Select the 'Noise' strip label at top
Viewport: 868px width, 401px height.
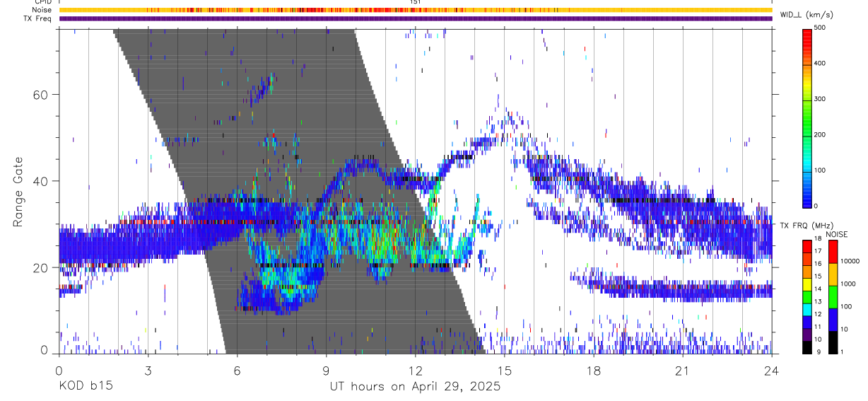tap(43, 10)
